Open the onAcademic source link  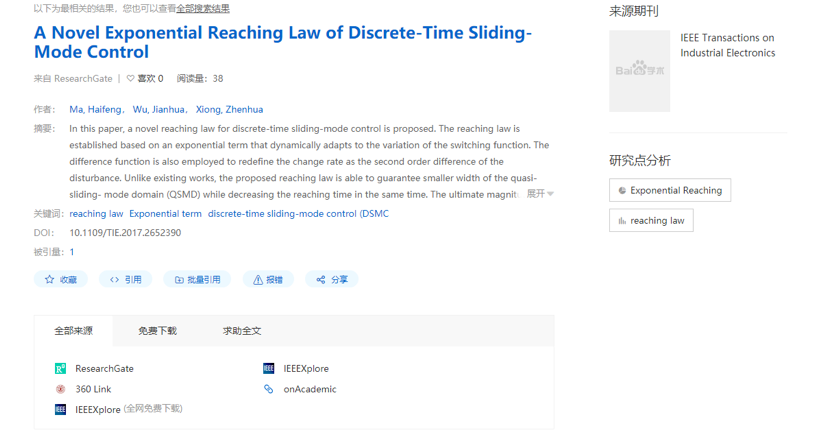(310, 389)
